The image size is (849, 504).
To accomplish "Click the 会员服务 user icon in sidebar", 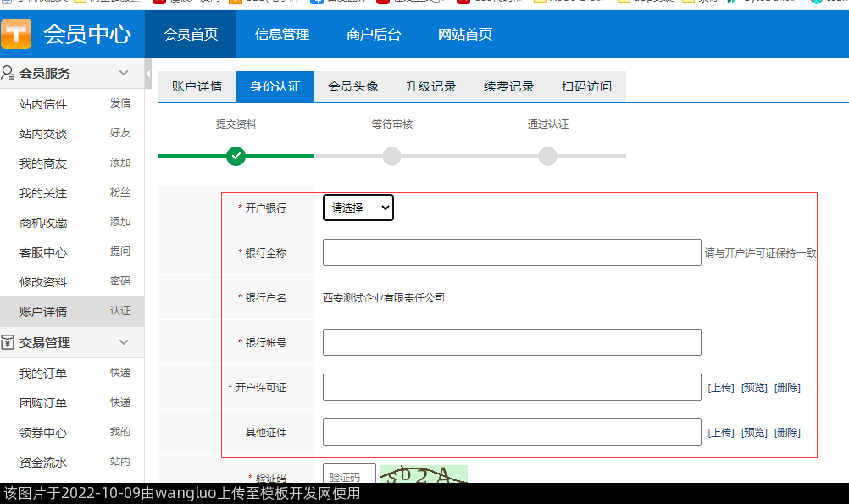I will pyautogui.click(x=8, y=73).
